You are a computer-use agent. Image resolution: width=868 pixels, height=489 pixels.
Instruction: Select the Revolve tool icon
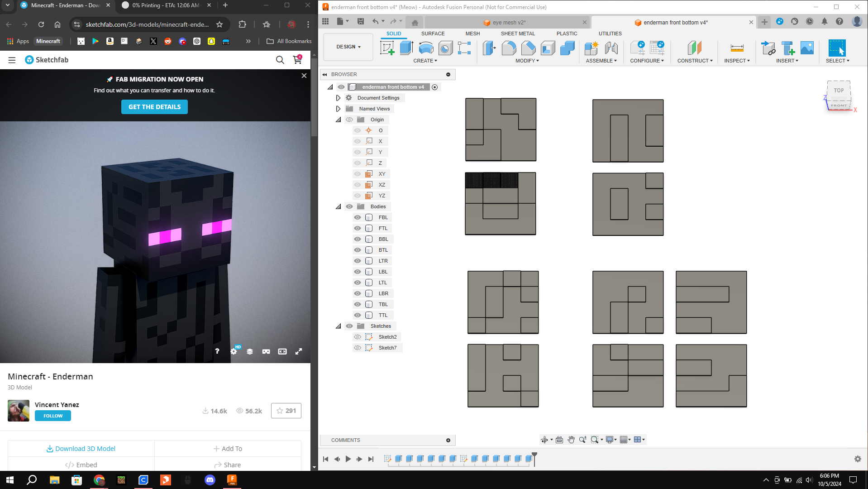(x=426, y=48)
